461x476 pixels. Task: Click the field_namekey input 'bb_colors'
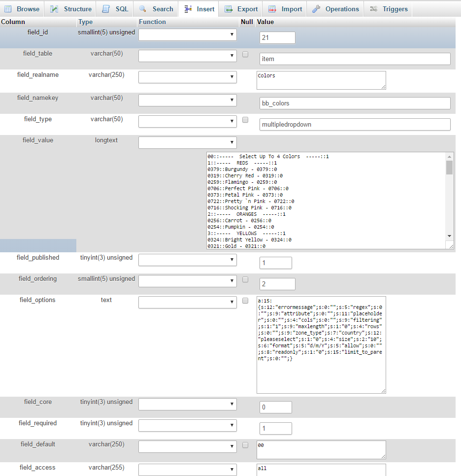coord(355,103)
